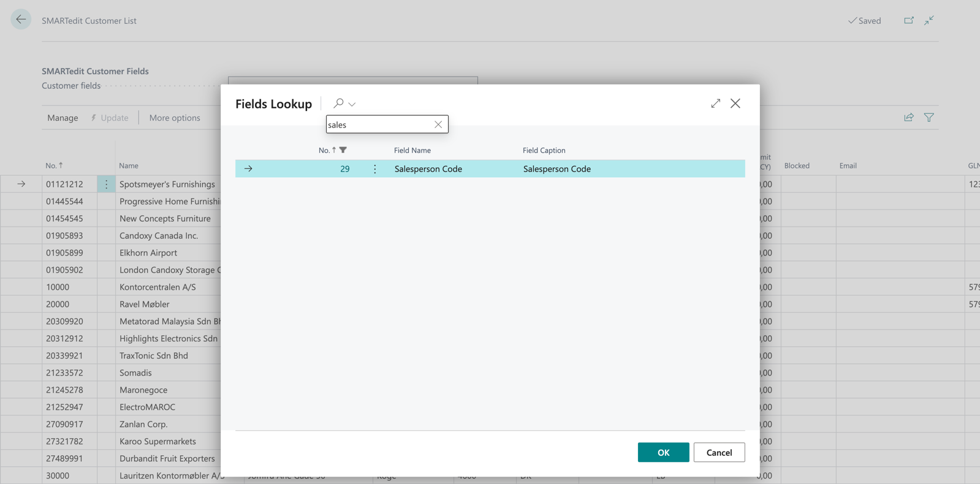Open the page in a new window
The height and width of the screenshot is (484, 980).
click(908, 20)
